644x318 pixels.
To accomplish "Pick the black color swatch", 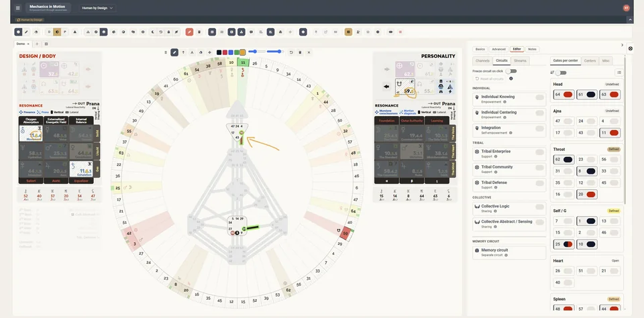I will coord(219,52).
